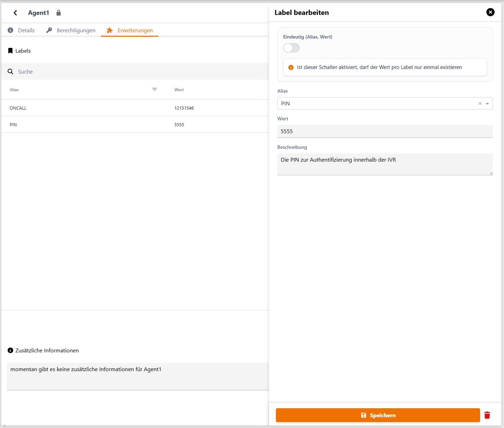Open the Alias dropdown arrow

pyautogui.click(x=487, y=104)
